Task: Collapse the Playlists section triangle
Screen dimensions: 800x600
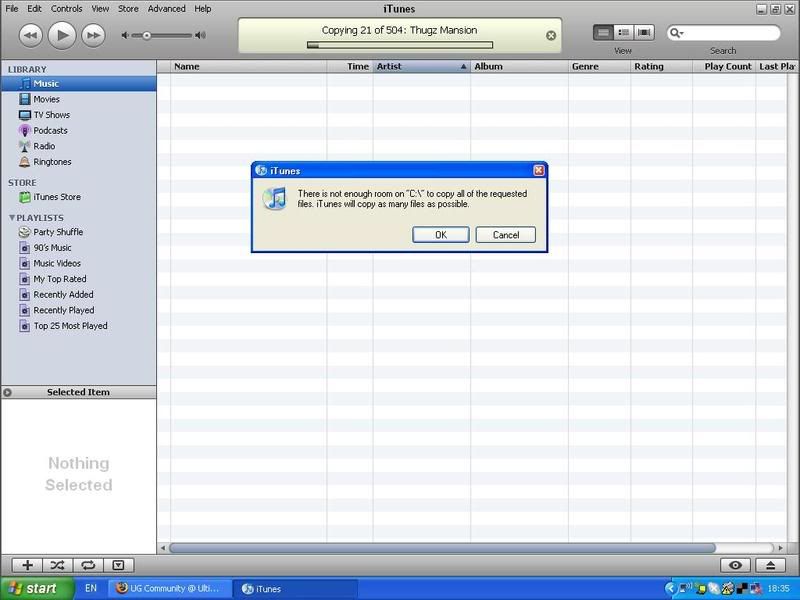Action: (x=12, y=218)
